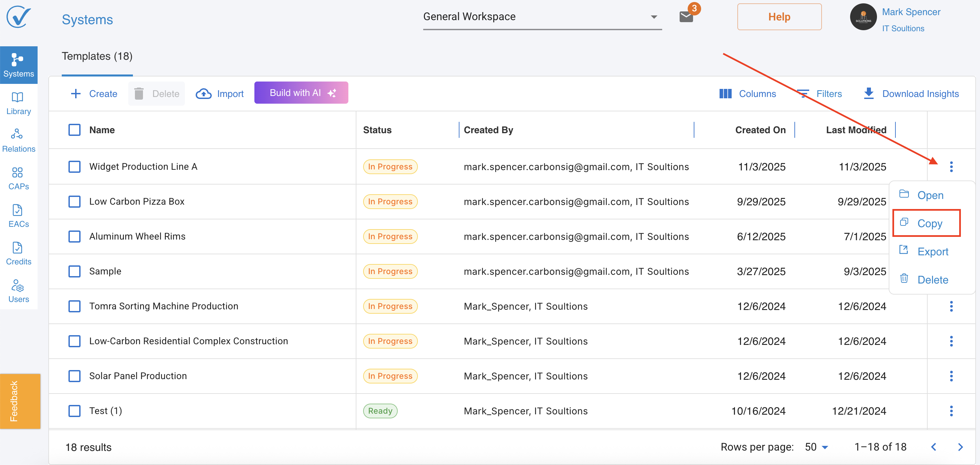Click the Import cloud upload button
This screenshot has width=980, height=465.
point(219,94)
